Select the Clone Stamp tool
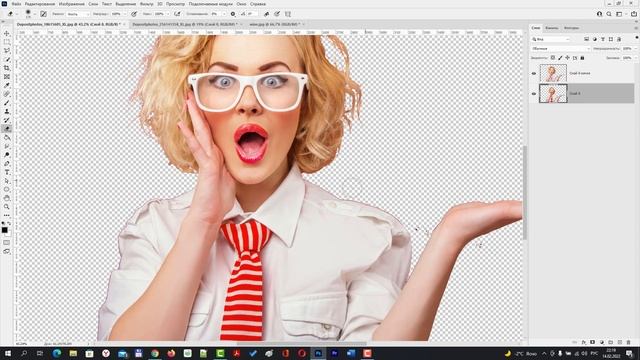 (7, 111)
